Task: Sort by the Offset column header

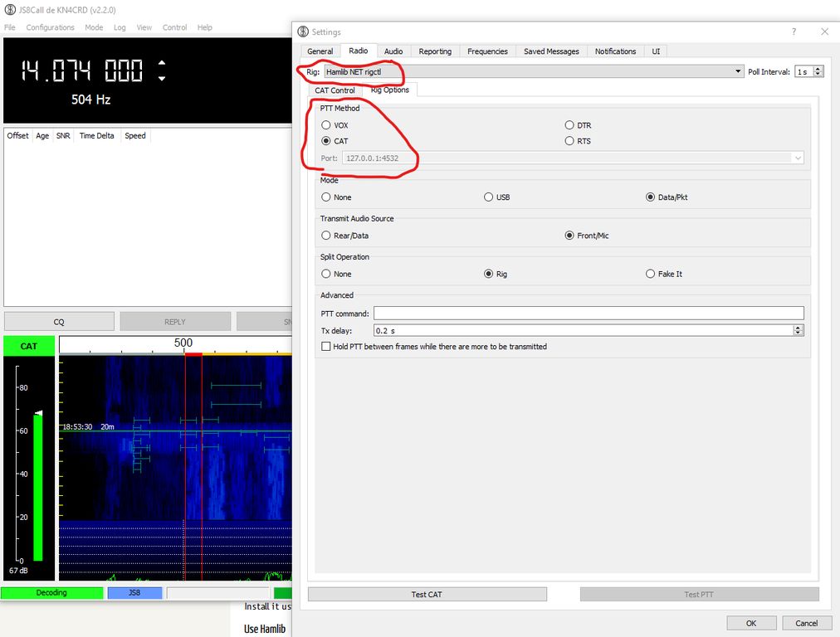Action: 17,135
